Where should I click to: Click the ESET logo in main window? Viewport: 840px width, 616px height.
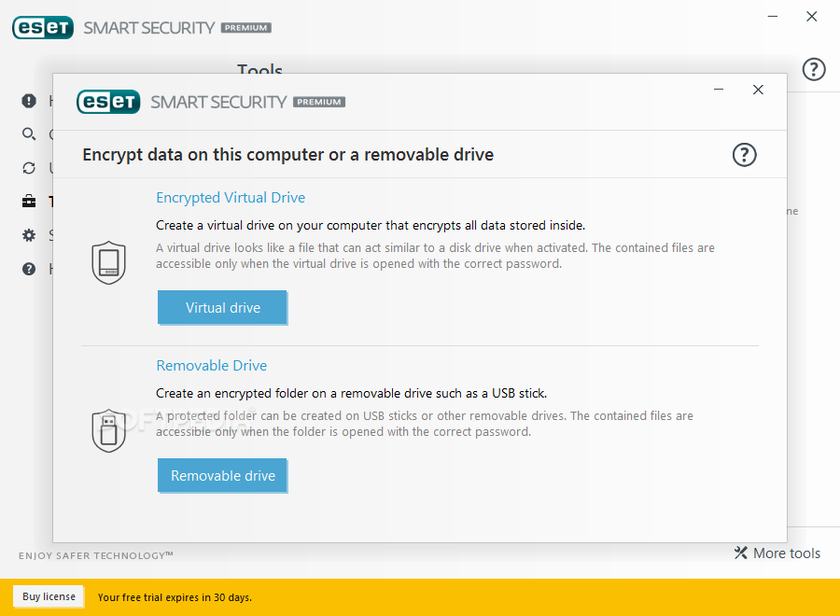click(43, 28)
